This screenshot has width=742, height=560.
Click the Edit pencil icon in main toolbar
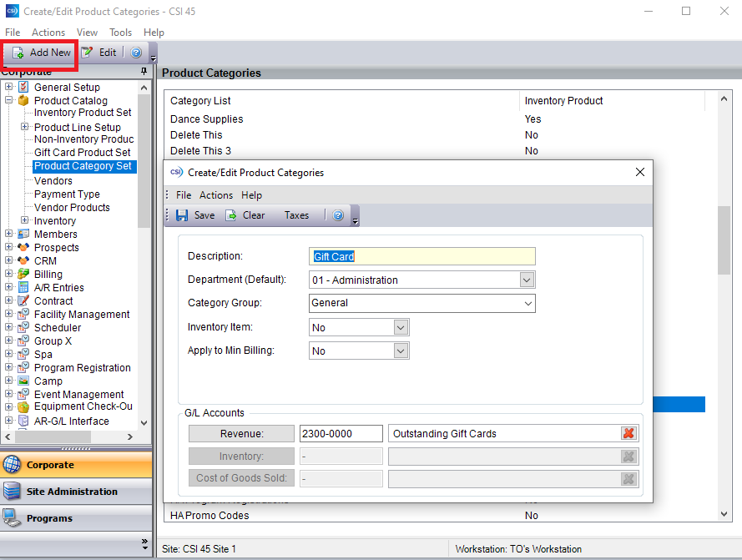[87, 53]
